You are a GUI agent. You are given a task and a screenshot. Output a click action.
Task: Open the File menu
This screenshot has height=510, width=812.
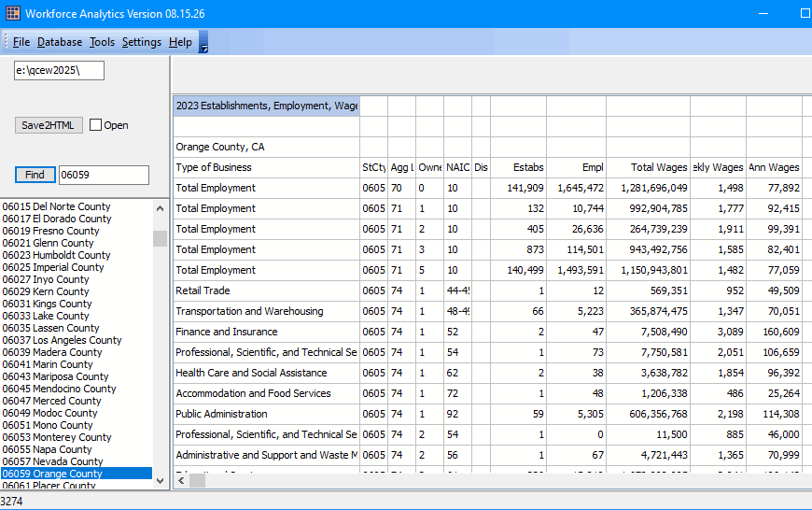pos(21,42)
